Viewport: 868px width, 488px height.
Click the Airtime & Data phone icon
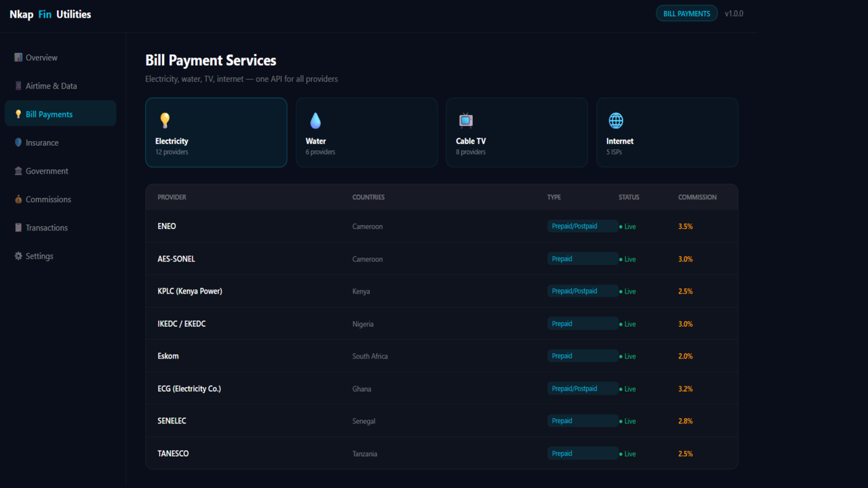[x=18, y=86]
